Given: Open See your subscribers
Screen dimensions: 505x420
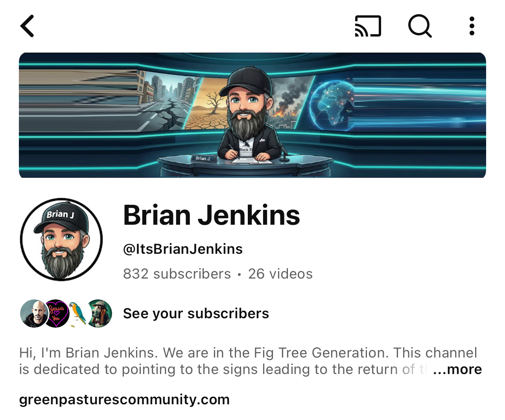Looking at the screenshot, I should click(x=196, y=314).
